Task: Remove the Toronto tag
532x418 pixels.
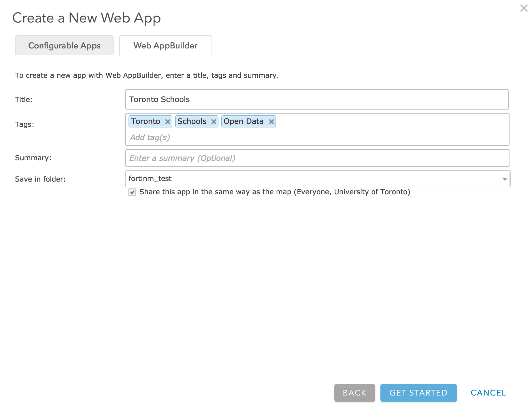Action: point(167,122)
